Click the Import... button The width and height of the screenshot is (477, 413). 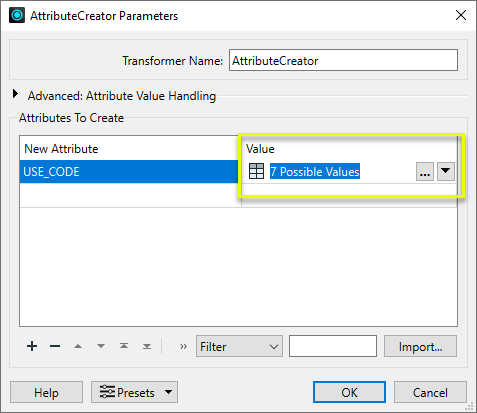point(420,346)
